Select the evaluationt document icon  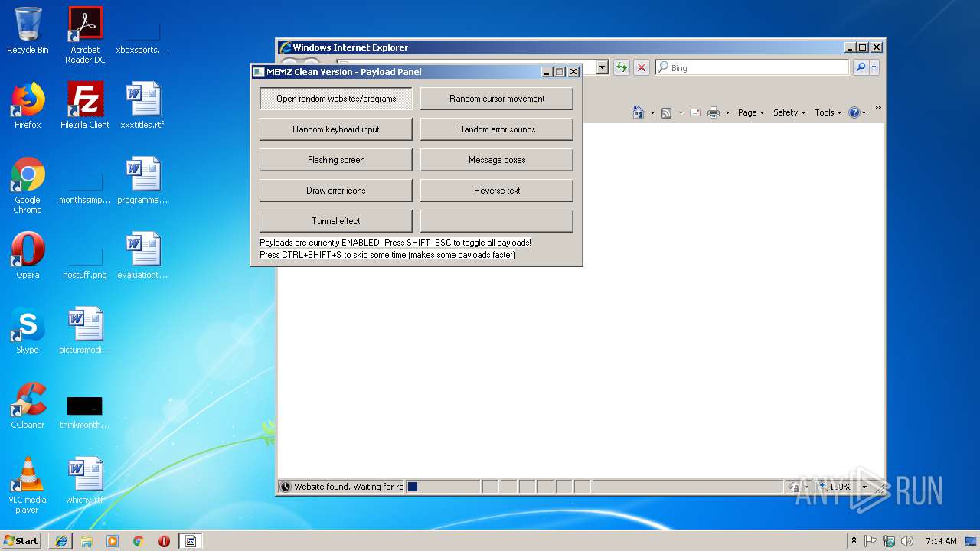pyautogui.click(x=142, y=256)
